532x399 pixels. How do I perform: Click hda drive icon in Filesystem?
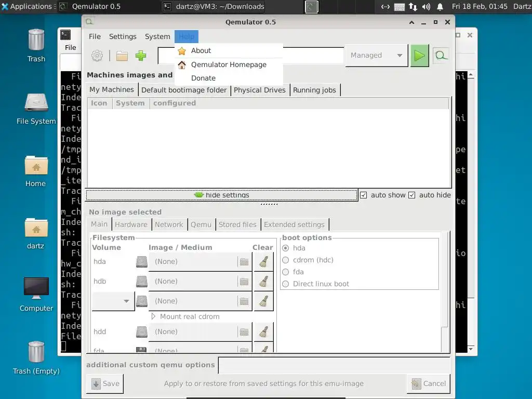click(x=142, y=262)
